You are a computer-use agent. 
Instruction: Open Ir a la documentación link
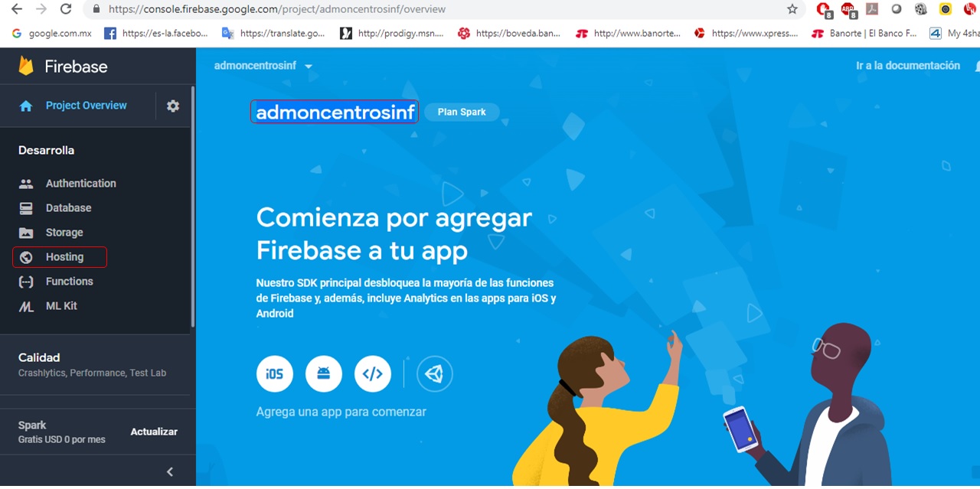[908, 66]
